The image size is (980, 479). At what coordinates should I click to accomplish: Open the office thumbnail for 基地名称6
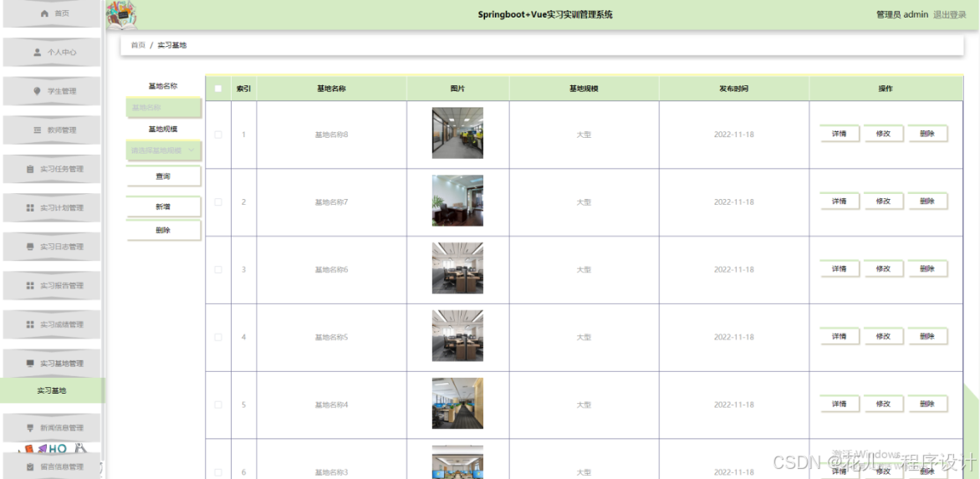pos(457,268)
